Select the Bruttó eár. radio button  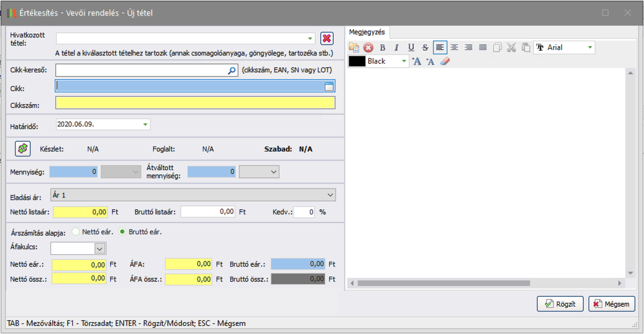click(123, 232)
